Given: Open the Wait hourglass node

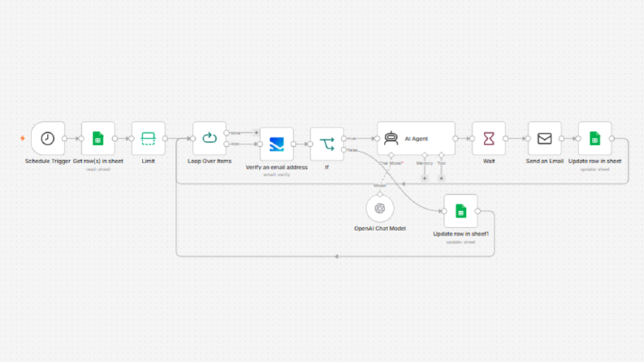Looking at the screenshot, I should coord(489,138).
